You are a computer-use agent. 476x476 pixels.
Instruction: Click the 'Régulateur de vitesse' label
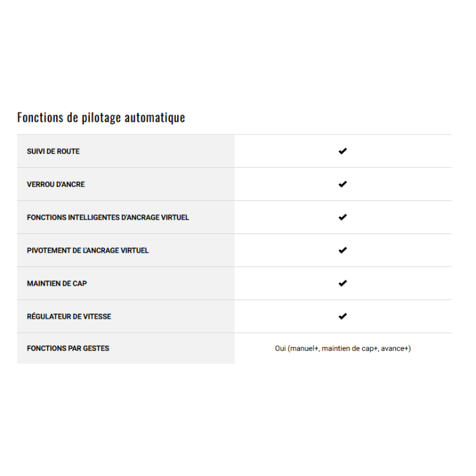tap(69, 317)
